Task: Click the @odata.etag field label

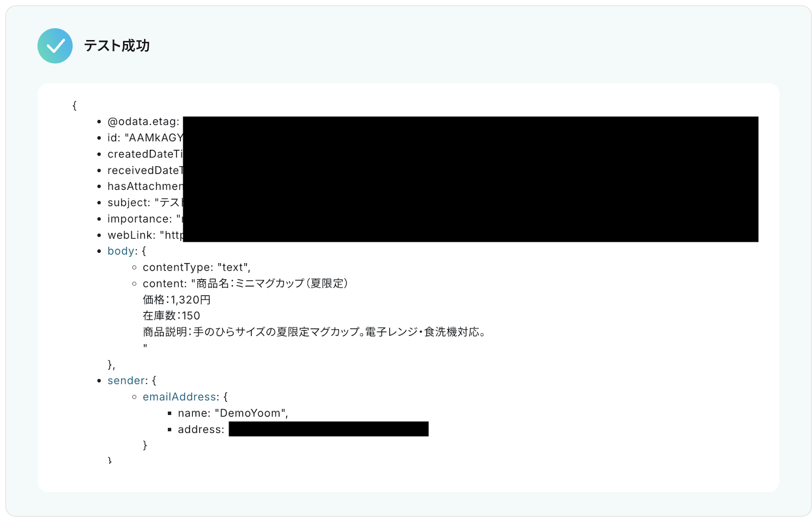Action: click(144, 121)
